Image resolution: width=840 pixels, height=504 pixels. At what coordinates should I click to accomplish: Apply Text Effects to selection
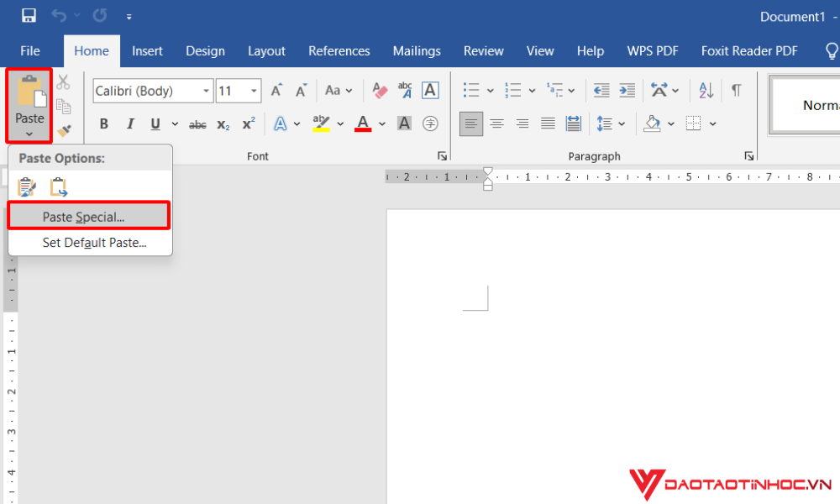(x=281, y=123)
